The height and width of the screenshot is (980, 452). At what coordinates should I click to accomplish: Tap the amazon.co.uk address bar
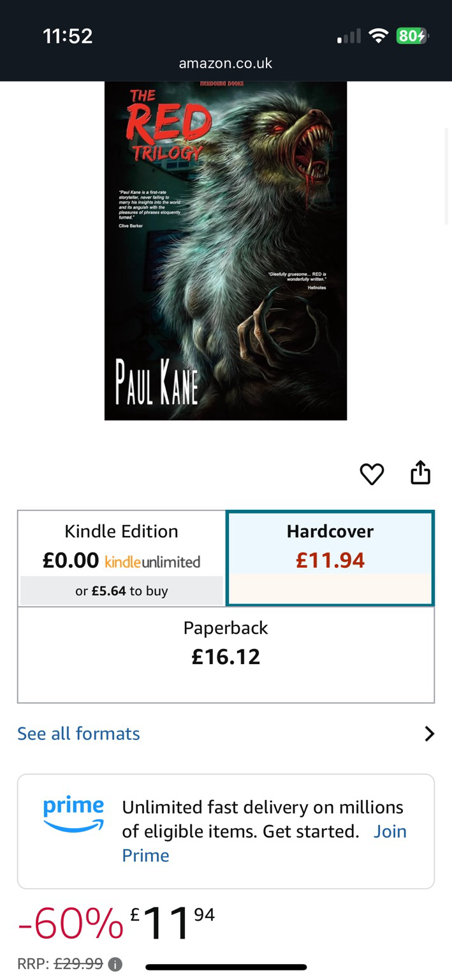coord(226,63)
